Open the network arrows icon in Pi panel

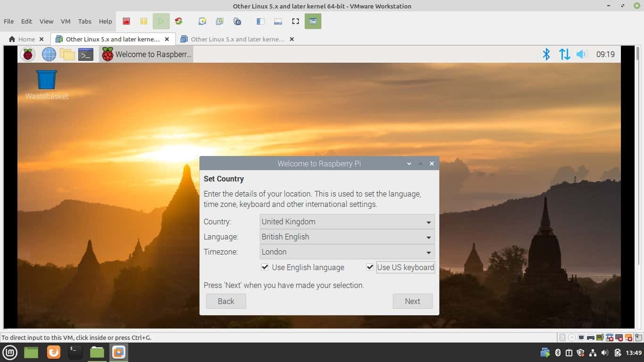point(564,54)
